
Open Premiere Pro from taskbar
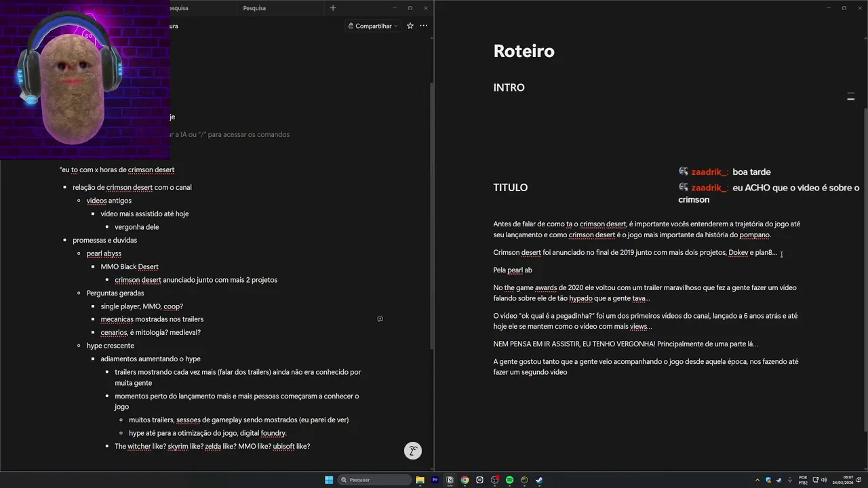(x=435, y=480)
